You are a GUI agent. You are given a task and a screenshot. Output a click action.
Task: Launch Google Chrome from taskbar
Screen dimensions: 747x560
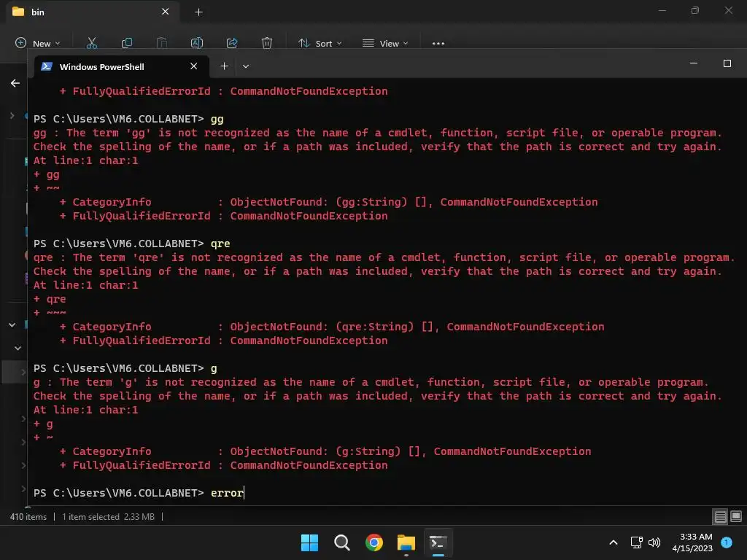click(374, 542)
